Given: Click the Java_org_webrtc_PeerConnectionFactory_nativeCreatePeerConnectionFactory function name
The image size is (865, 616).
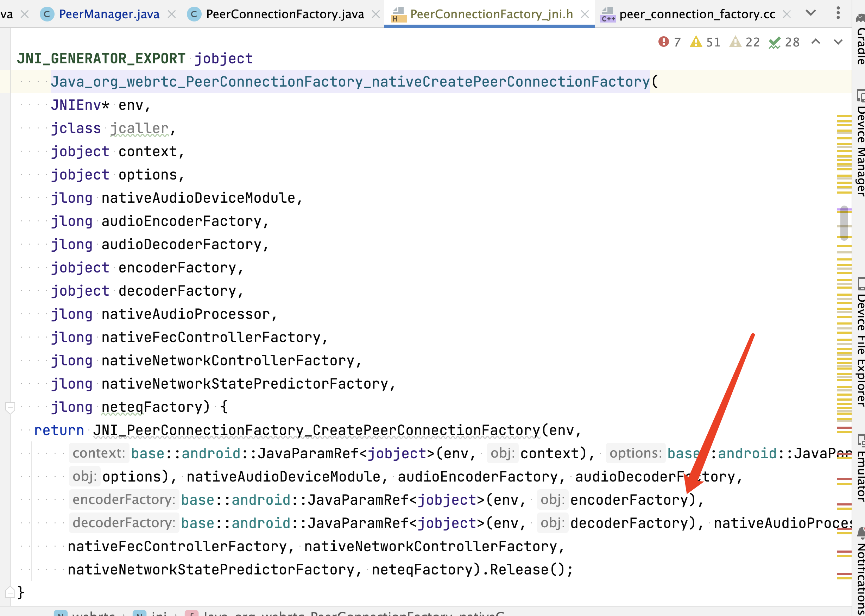Looking at the screenshot, I should tap(351, 82).
